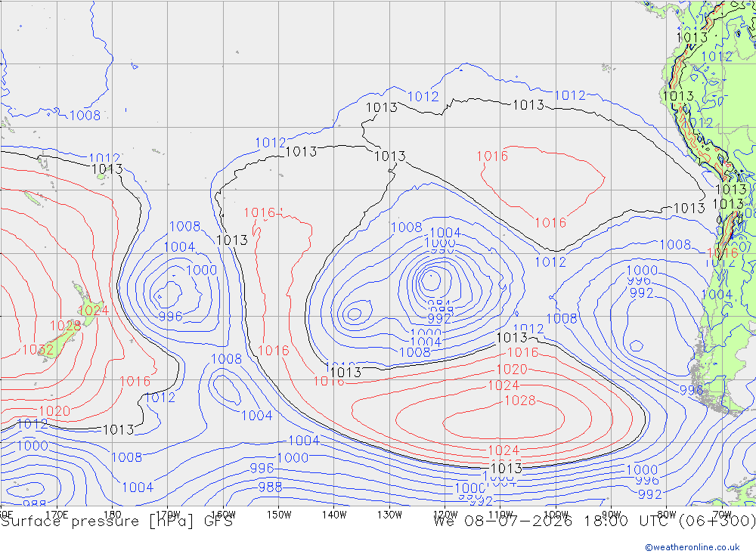756x554 pixels.
Task: Click the 1028 label over New Zealand's South Island
Action: 65,326
